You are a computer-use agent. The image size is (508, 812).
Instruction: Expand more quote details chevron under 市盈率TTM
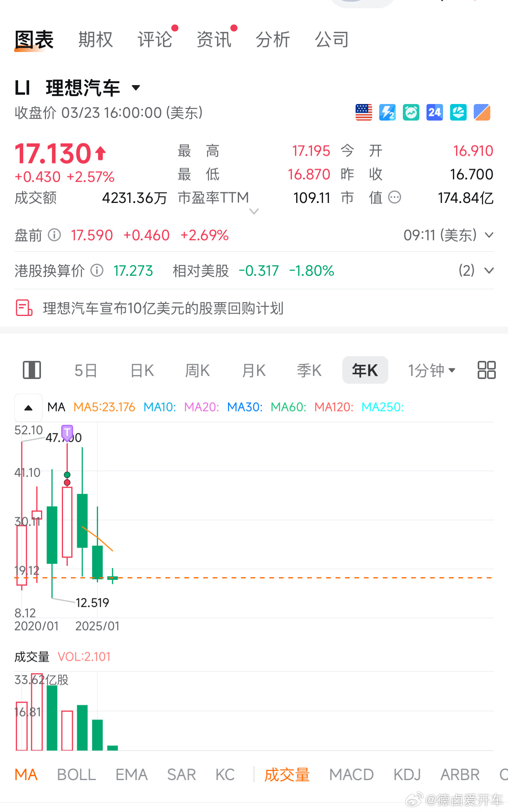point(254,211)
